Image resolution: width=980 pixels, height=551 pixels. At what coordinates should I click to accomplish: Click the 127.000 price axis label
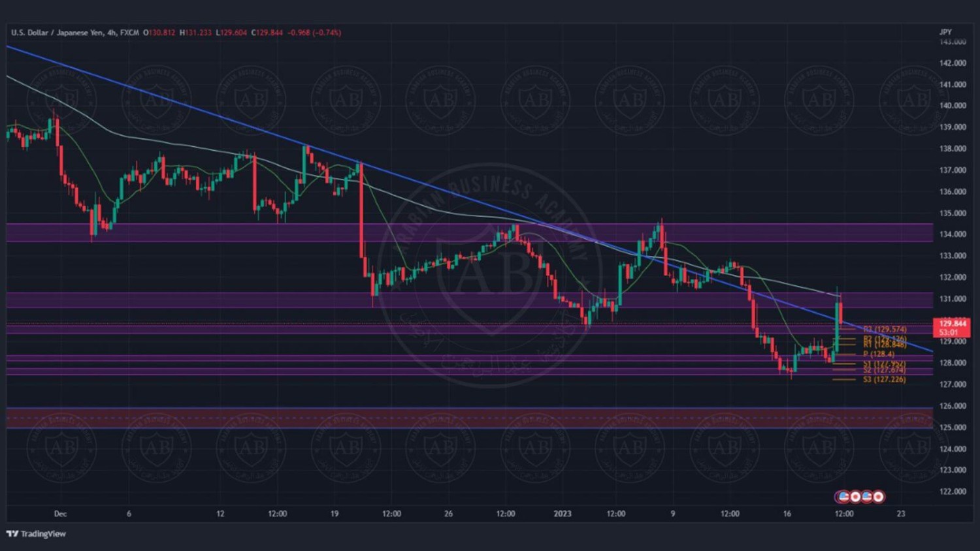pos(953,385)
